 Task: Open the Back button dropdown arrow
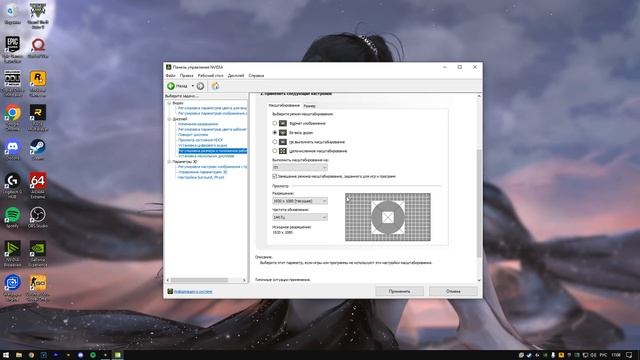(x=193, y=86)
